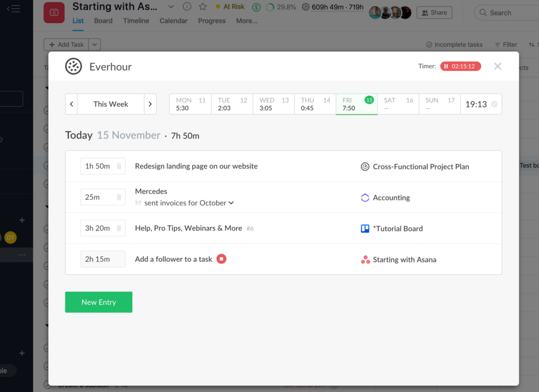
Task: Stop the timer on 'Add a follower to a task'
Action: [x=221, y=259]
